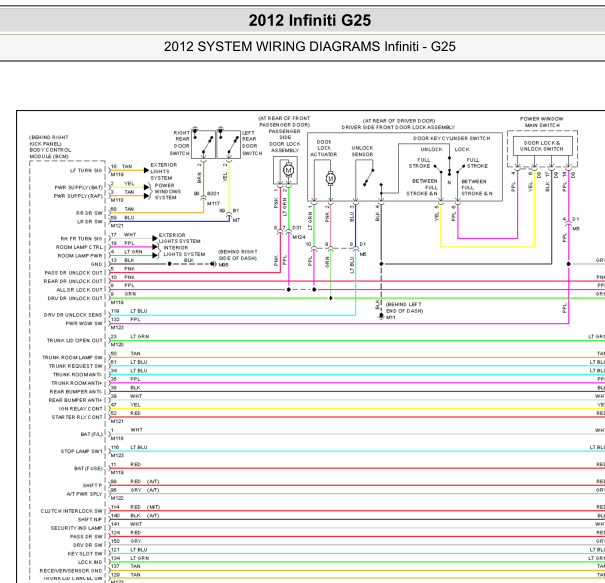Click the 'LF TURN SIG' pin label

pyautogui.click(x=86, y=171)
